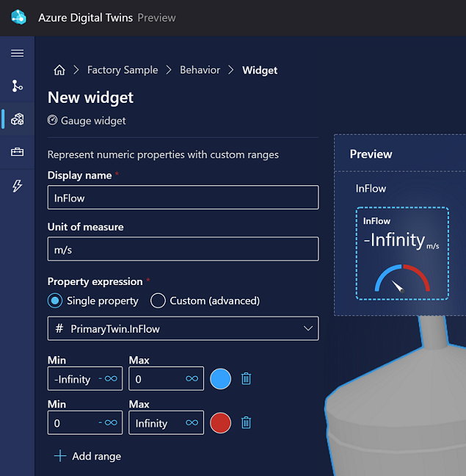Navigate to Behavior breadcrumb
Image resolution: width=466 pixels, height=476 pixels.
(200, 70)
